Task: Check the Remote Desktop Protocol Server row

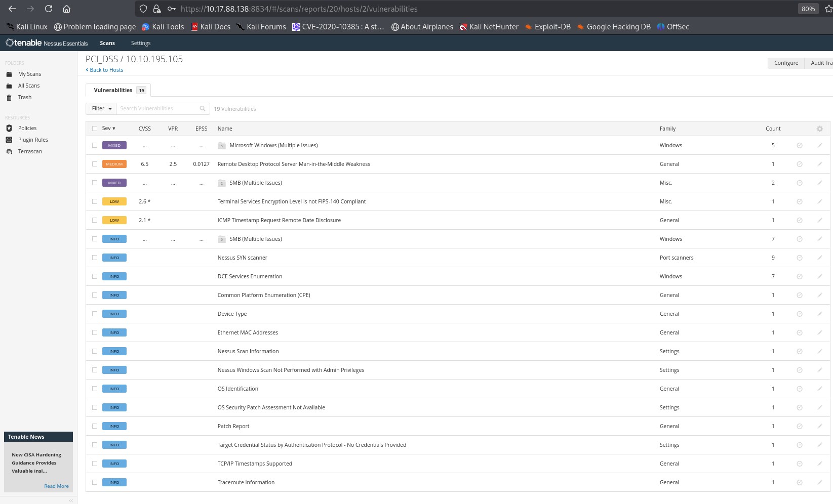Action: [95, 164]
